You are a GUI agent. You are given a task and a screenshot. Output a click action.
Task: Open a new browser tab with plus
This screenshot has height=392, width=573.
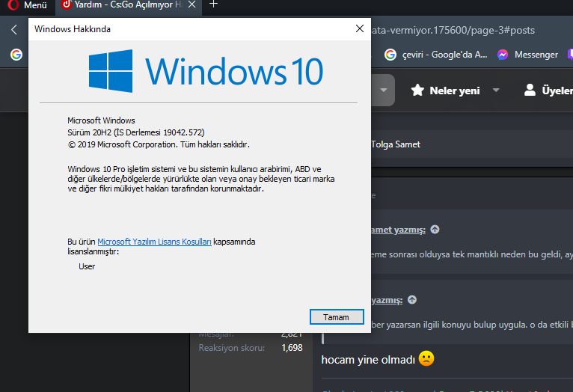214,4
